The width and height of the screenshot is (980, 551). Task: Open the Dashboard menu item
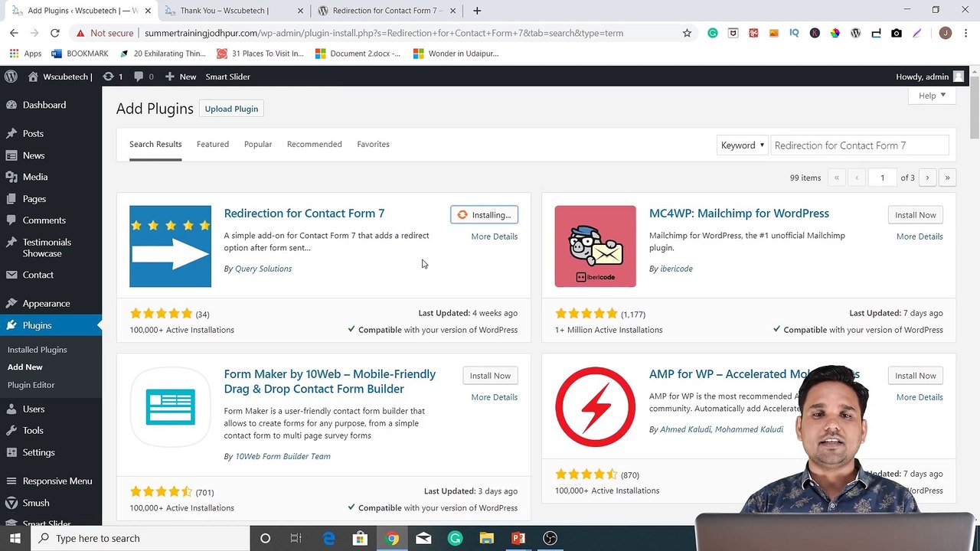tap(51, 105)
